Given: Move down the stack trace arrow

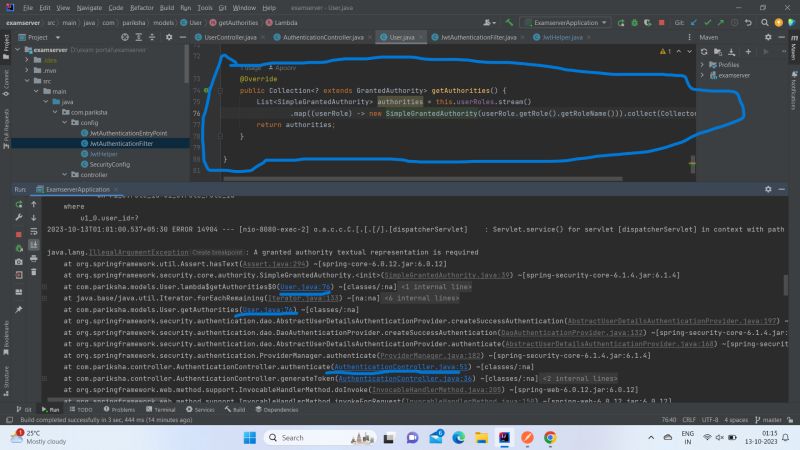Looking at the screenshot, I should point(34,217).
